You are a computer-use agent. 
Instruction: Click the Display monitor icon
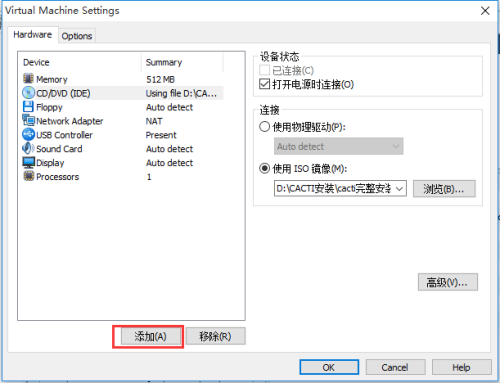coord(28,162)
